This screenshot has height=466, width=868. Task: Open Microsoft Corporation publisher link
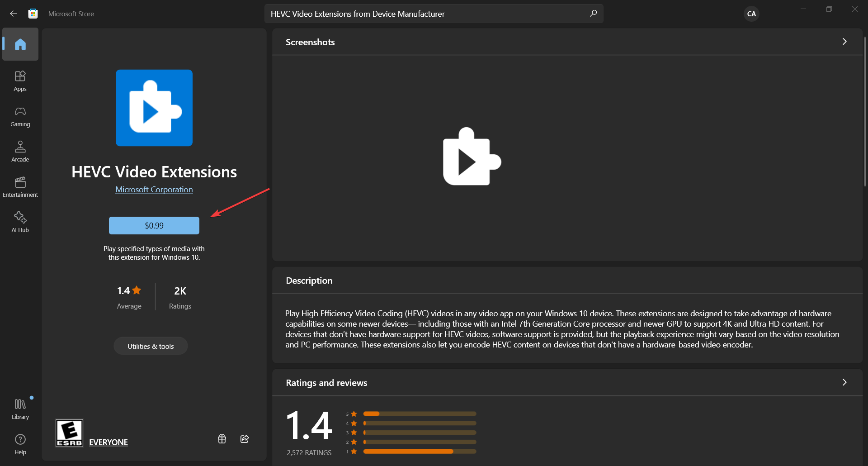pyautogui.click(x=154, y=190)
